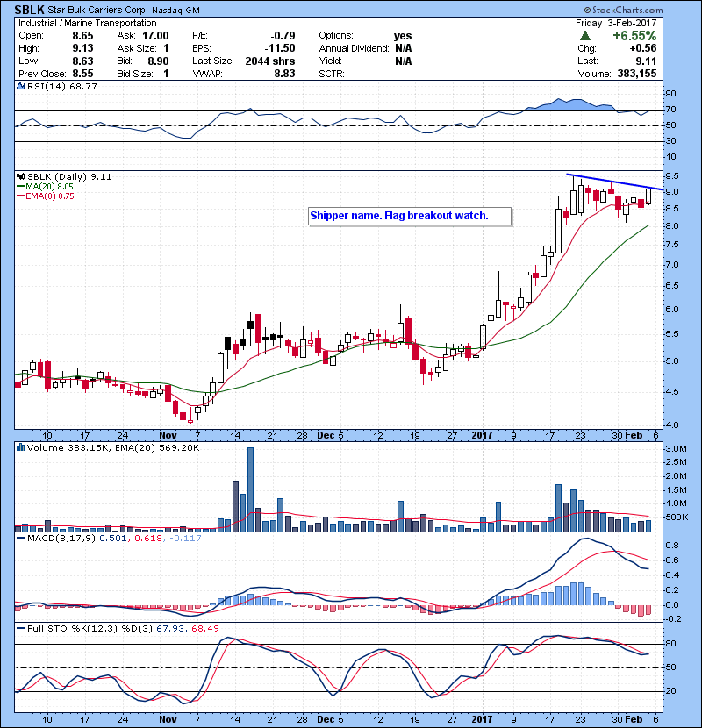Click the Bid value '8.90'

click(x=158, y=61)
